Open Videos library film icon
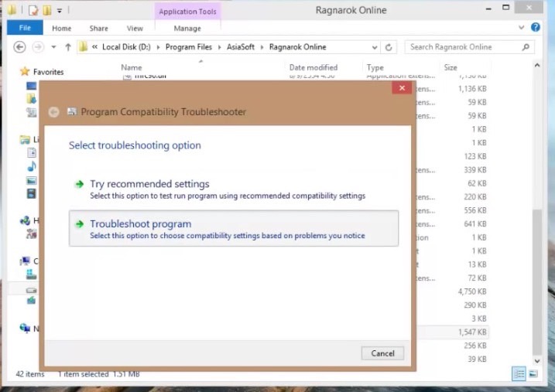Image resolution: width=555 pixels, height=392 pixels. click(32, 193)
